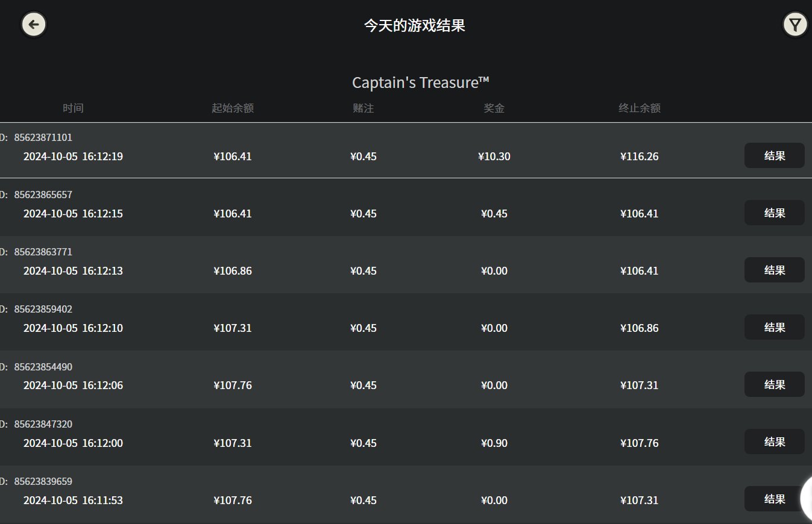Open result for the 16:12:06 round
This screenshot has height=524, width=812.
click(774, 384)
